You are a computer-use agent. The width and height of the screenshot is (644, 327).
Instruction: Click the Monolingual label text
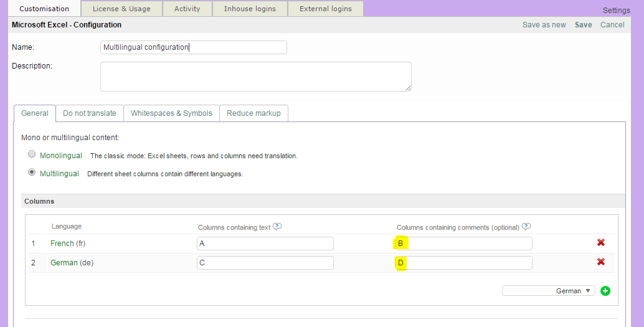(x=61, y=156)
